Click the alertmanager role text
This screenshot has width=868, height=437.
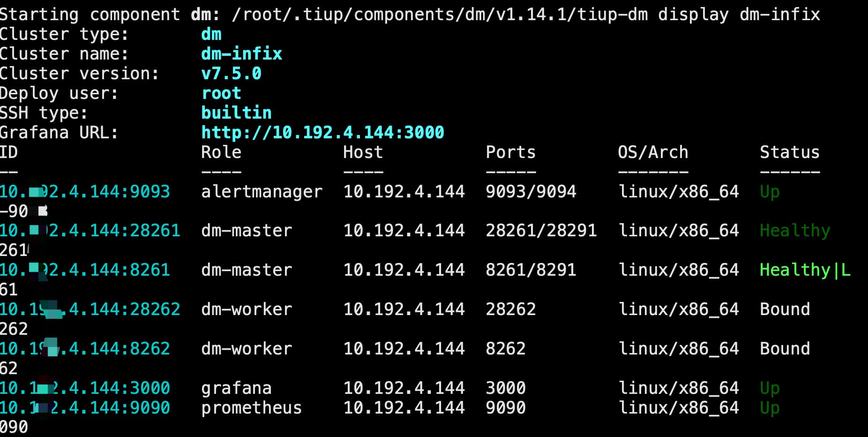coord(262,192)
